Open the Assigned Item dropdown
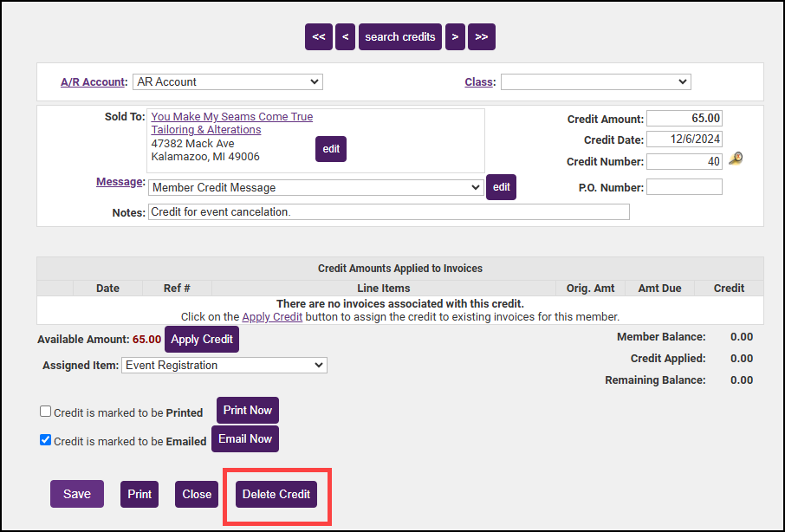Screen dimensions: 785x532 (x=224, y=366)
